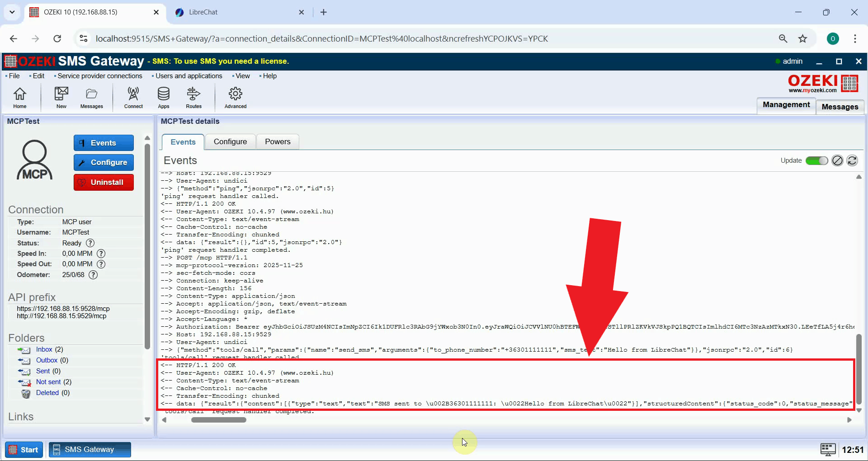
Task: View site information icon in address bar
Action: pos(84,38)
